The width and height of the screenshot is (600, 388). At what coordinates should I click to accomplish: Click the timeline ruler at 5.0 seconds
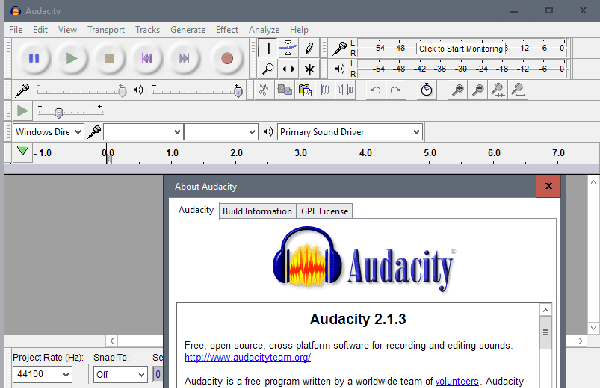point(430,153)
